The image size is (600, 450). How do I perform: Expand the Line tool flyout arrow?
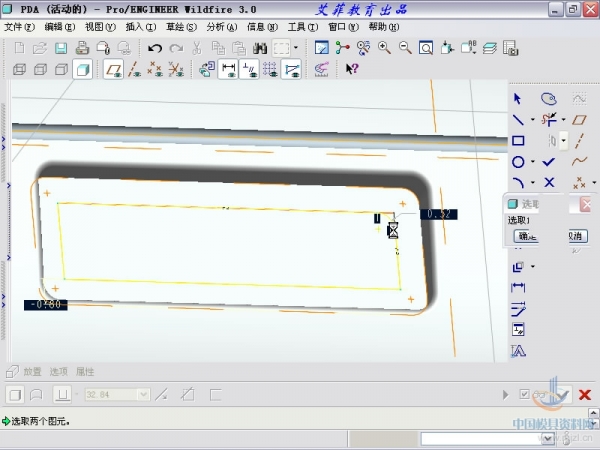(x=533, y=121)
